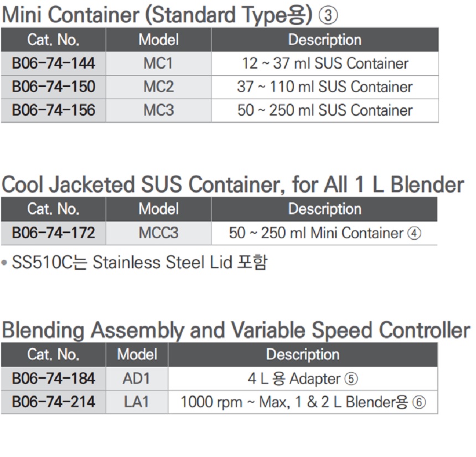Click the MCC3 model cell
476x457 pixels.
(x=158, y=233)
